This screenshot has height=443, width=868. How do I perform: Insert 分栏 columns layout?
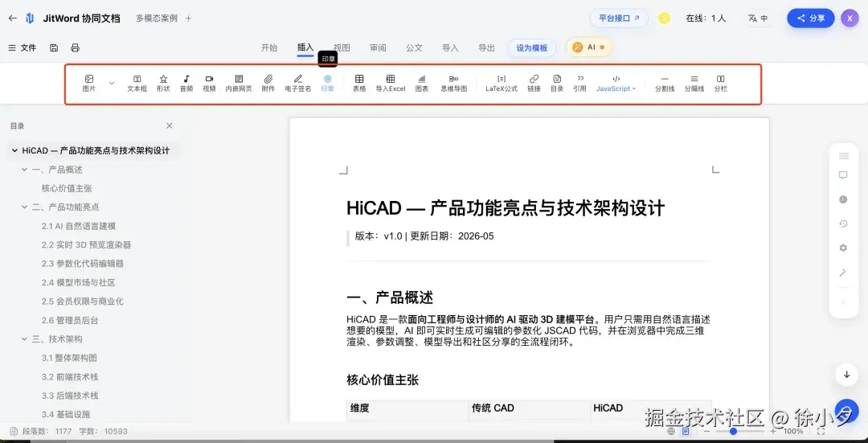(x=721, y=83)
